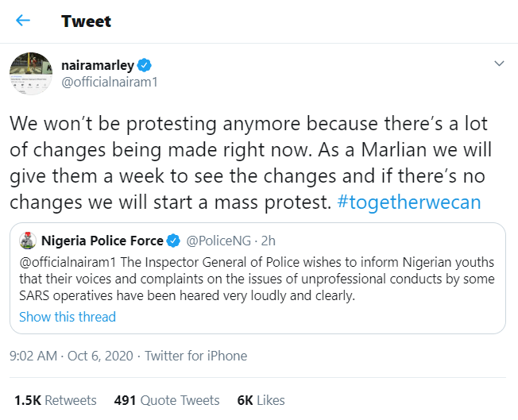Image resolution: width=518 pixels, height=420 pixels.
Task: Open nairamarley's profile picture
Action: pyautogui.click(x=29, y=72)
